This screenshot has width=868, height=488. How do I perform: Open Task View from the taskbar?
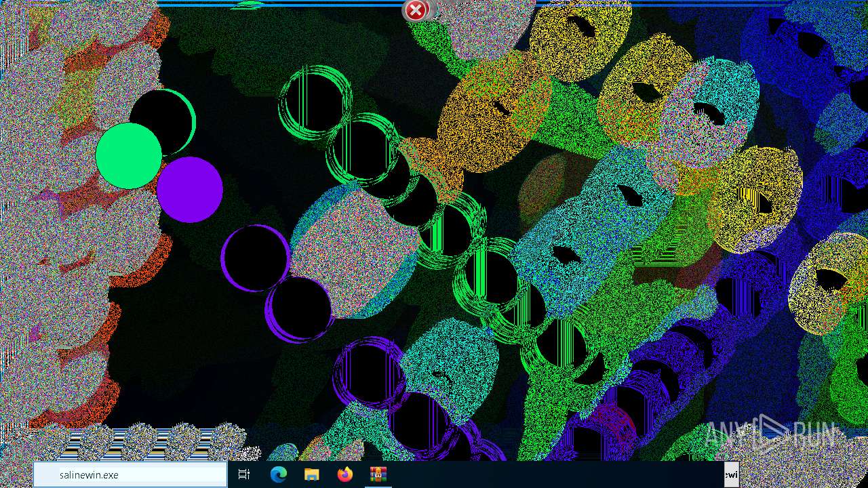(244, 475)
